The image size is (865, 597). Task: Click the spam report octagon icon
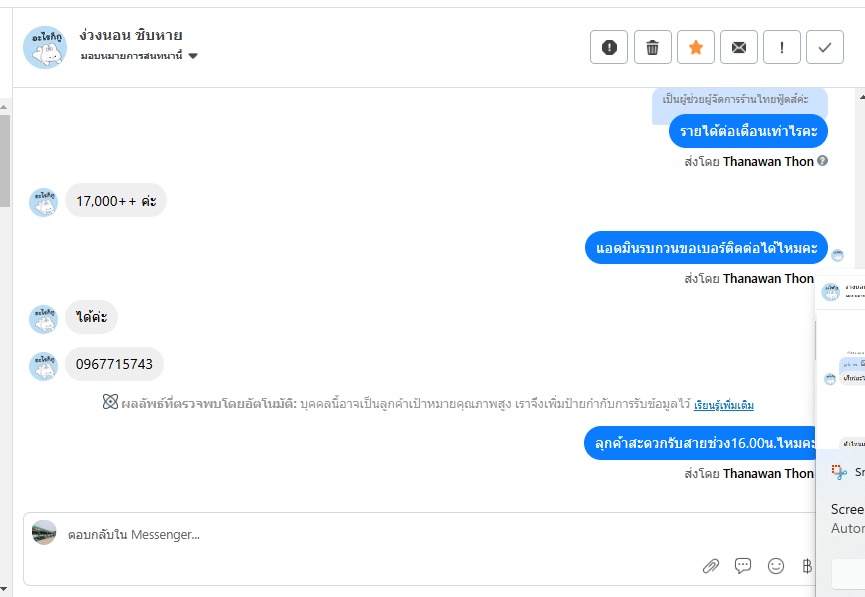click(610, 47)
